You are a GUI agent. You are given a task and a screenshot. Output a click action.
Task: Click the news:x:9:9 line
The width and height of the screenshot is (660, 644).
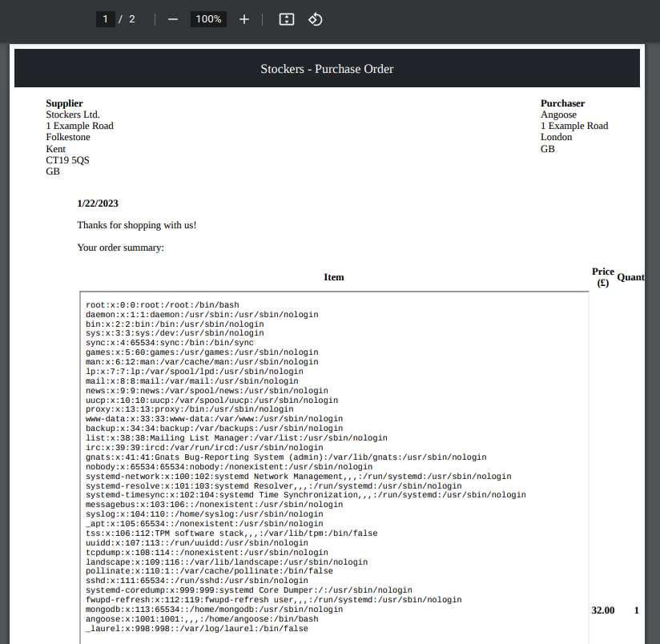[x=207, y=391]
